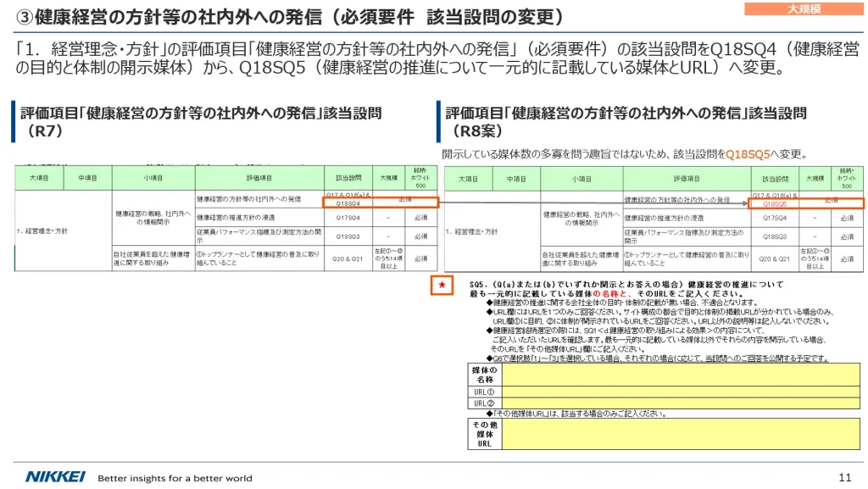Click the 媒体の名称 yellow input field
868x489 pixels.
pyautogui.click(x=681, y=375)
